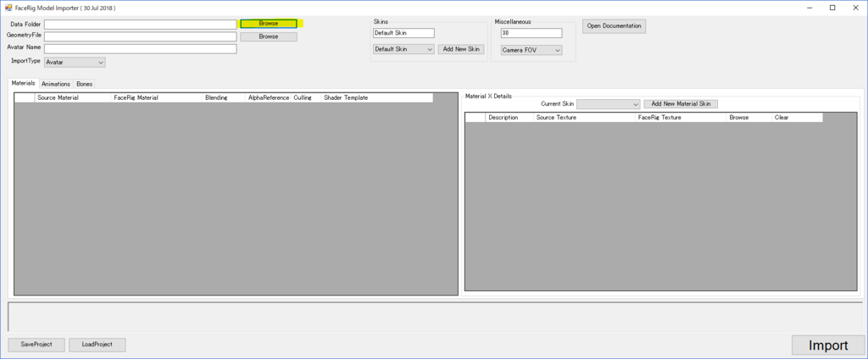Close the FaceRig Model Importer window
The image size is (868, 359).
click(x=856, y=8)
